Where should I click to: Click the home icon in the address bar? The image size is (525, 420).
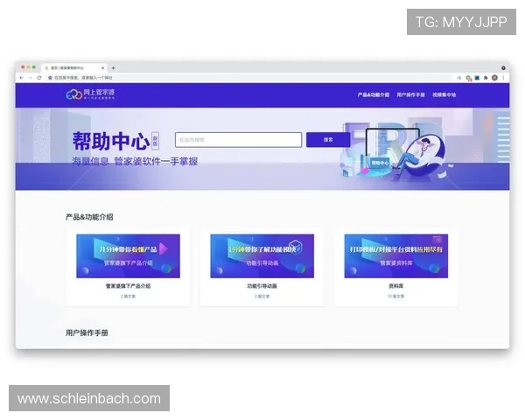click(x=50, y=78)
